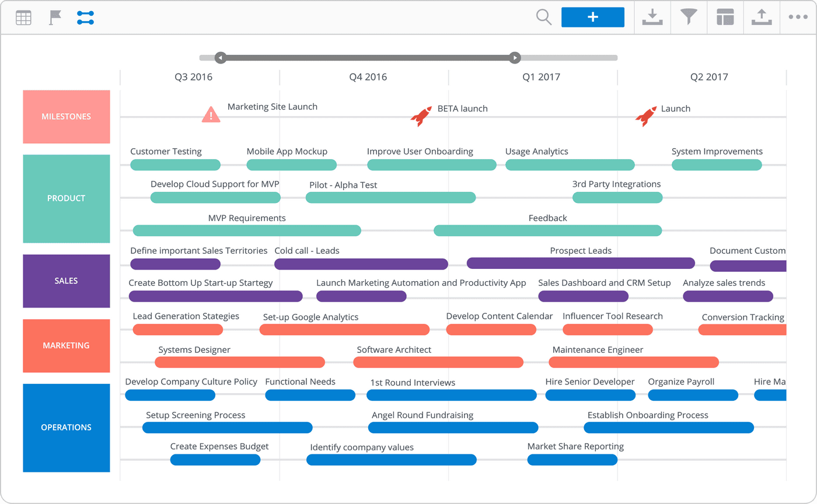
Task: Click the Q4 2016 column header
Action: click(x=368, y=77)
